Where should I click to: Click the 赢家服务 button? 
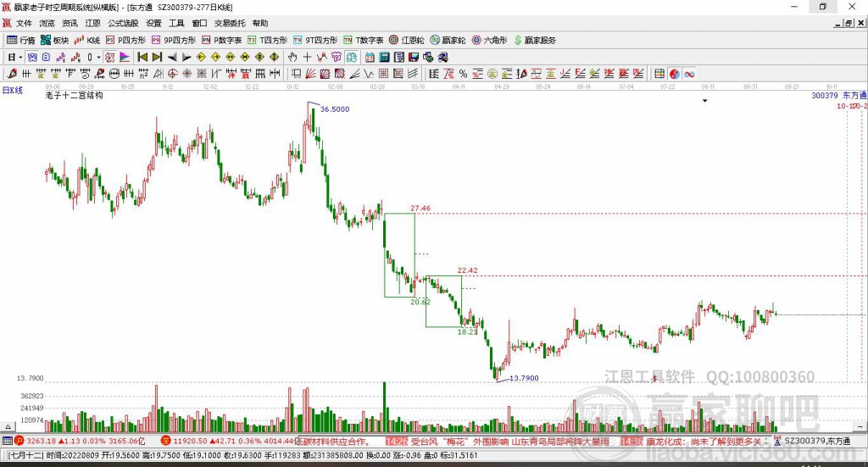534,40
